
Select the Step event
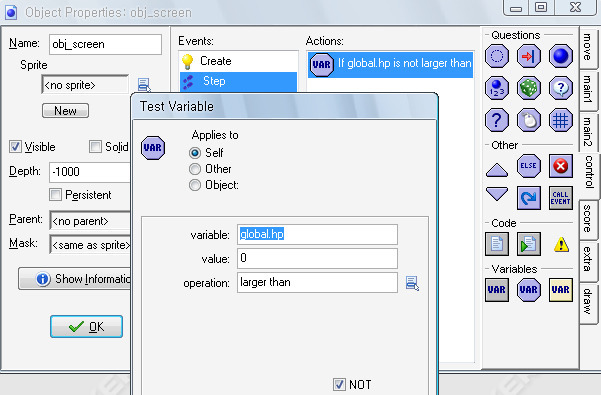tap(238, 81)
